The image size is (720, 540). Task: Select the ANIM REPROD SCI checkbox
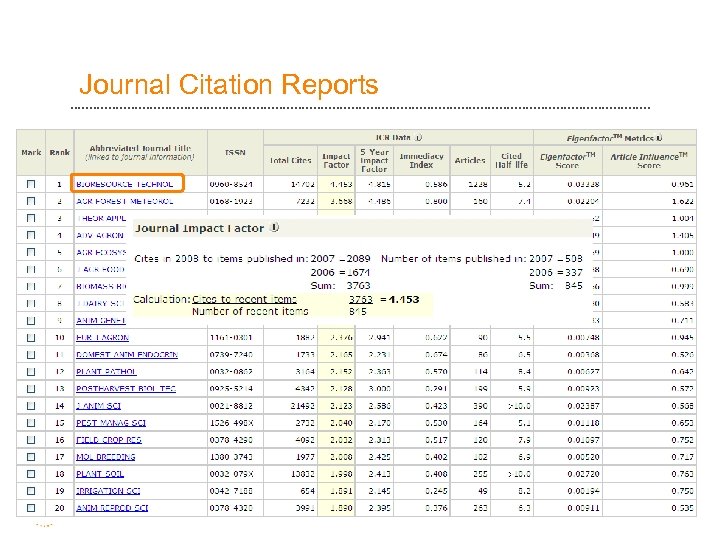click(31, 508)
